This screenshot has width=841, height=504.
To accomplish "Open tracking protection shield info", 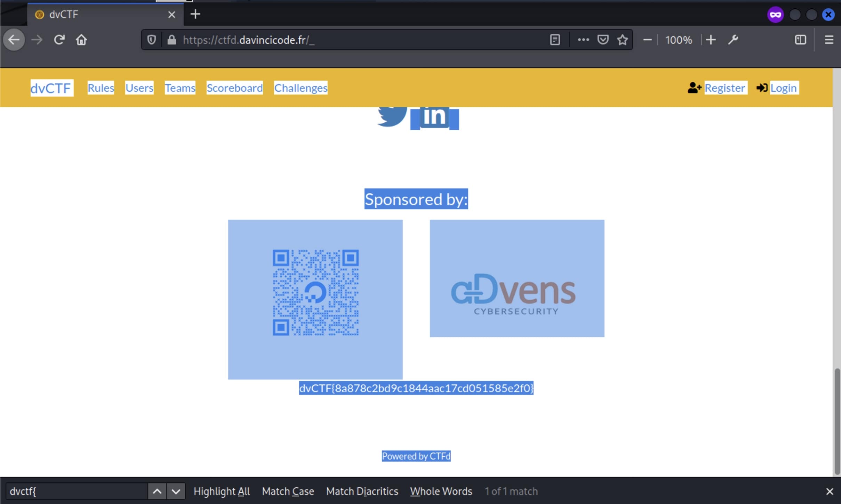I will [x=151, y=40].
